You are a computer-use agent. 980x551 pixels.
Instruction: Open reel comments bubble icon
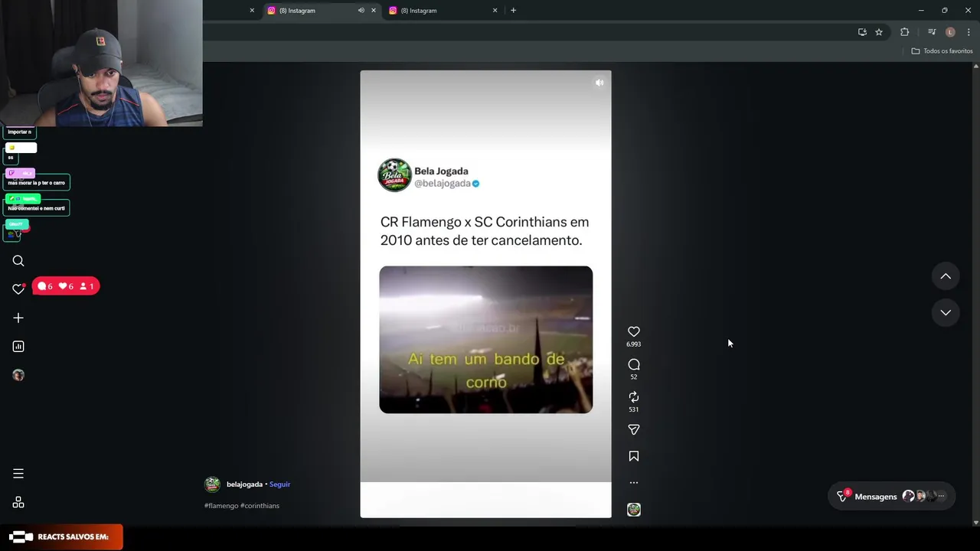pos(634,364)
